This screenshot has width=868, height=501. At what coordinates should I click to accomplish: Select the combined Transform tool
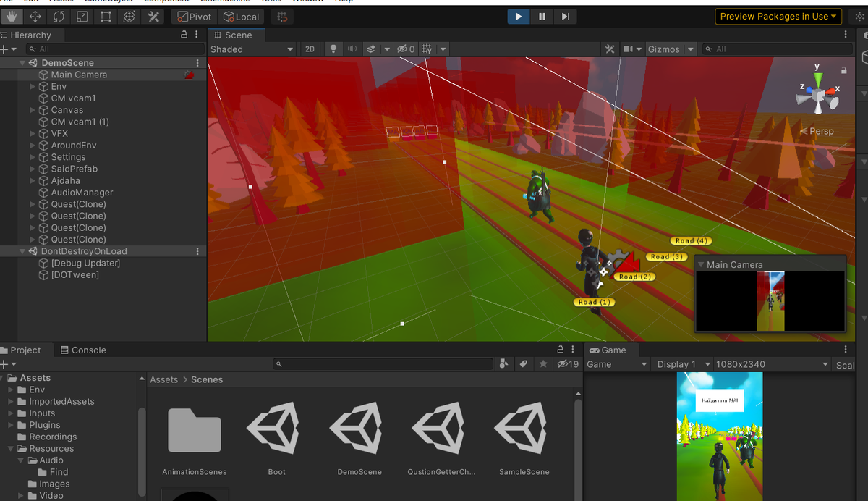129,16
